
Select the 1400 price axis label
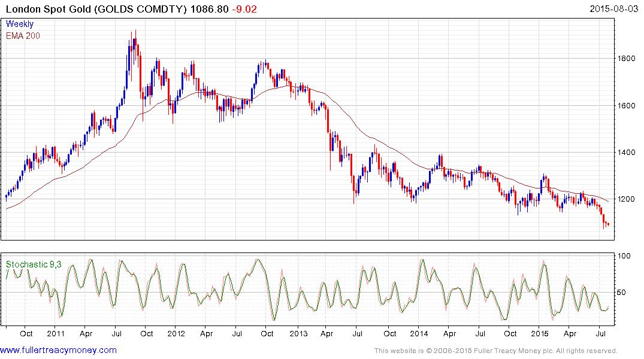pyautogui.click(x=627, y=152)
